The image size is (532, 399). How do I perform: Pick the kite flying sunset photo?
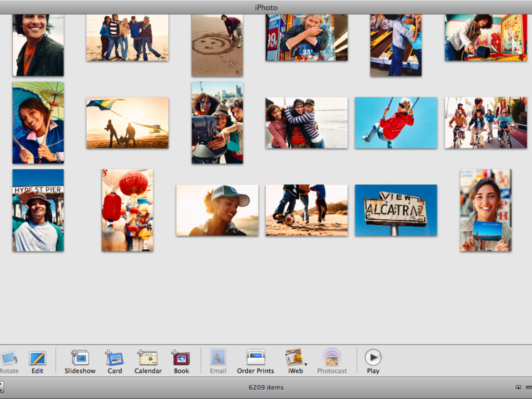pyautogui.click(x=127, y=122)
